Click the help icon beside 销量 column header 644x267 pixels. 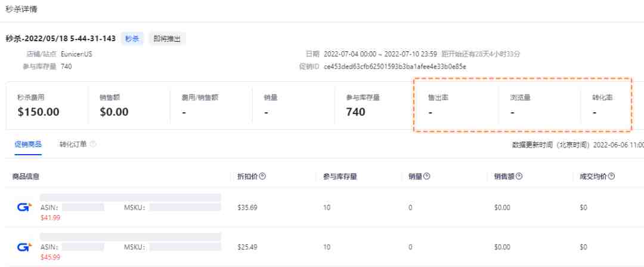point(427,176)
